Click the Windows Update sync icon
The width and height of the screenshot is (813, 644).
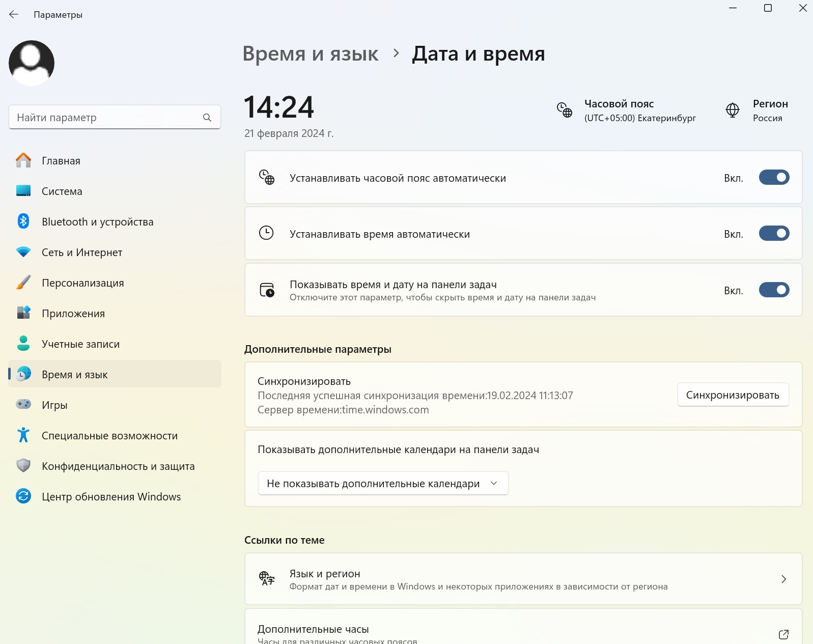pyautogui.click(x=23, y=496)
